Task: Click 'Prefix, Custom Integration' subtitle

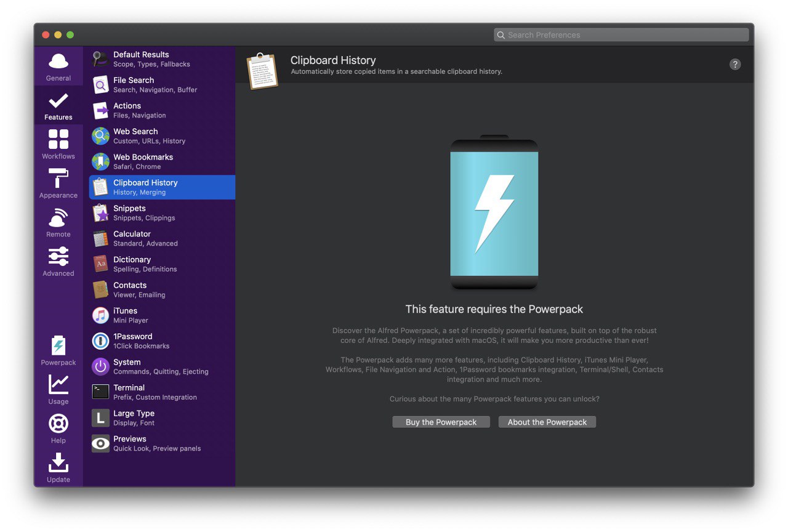Action: 155,398
